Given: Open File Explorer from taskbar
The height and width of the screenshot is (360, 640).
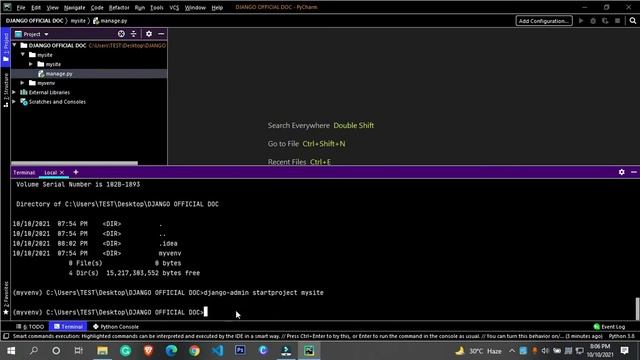Looking at the screenshot, I should [102, 351].
